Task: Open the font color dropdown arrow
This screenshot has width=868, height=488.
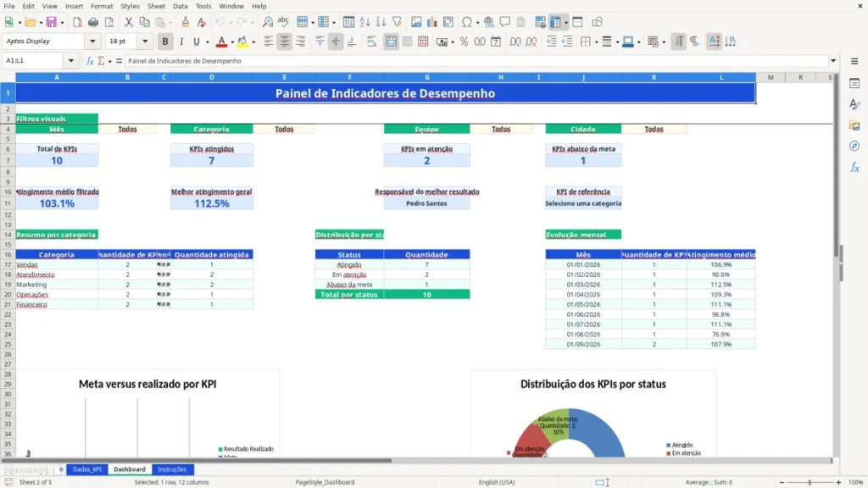Action: 231,42
